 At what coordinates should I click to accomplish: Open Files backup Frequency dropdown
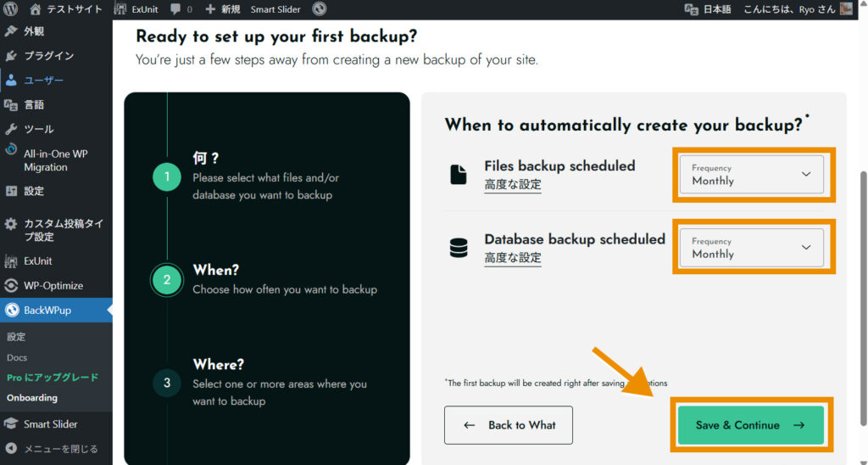coord(751,175)
